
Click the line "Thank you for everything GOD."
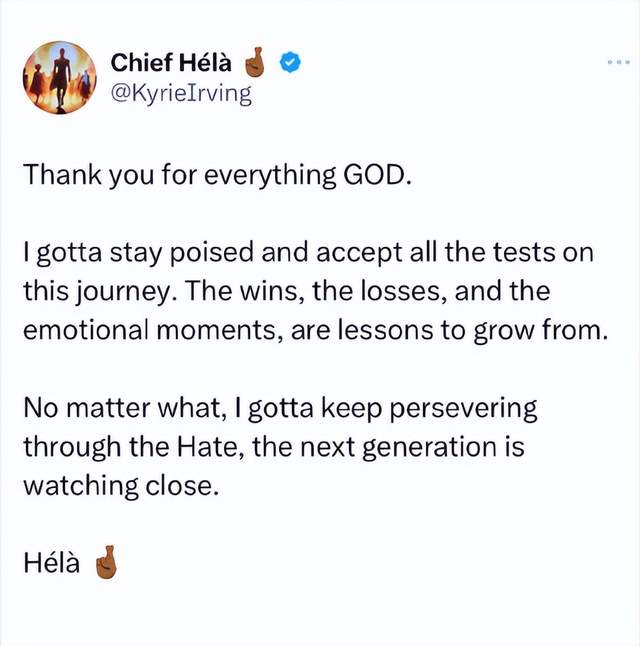[216, 174]
